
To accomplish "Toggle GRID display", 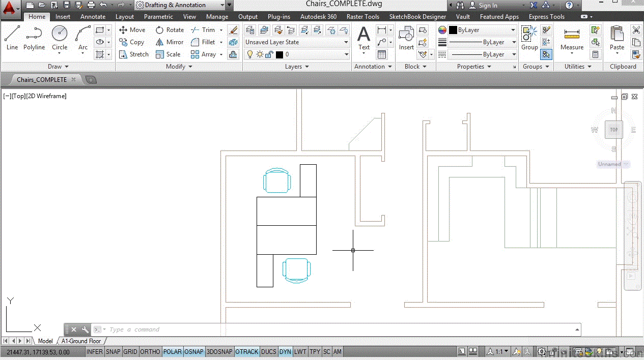I will point(130,351).
